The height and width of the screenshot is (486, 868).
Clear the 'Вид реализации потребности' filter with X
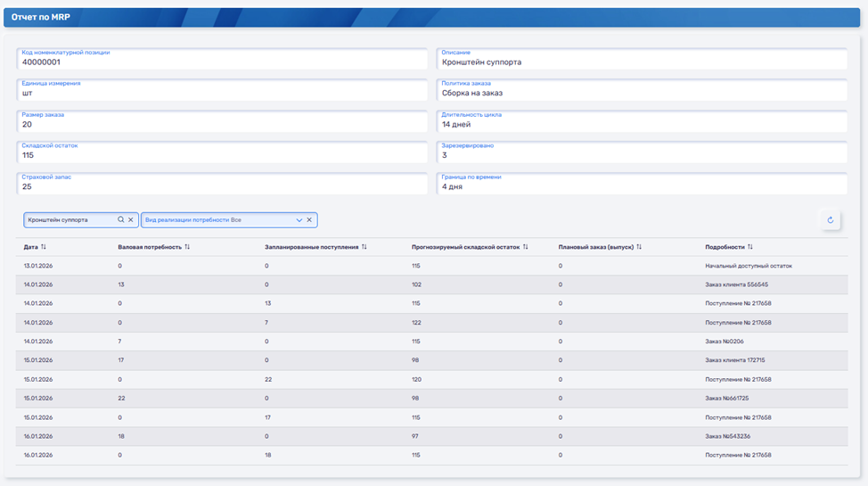coord(309,219)
